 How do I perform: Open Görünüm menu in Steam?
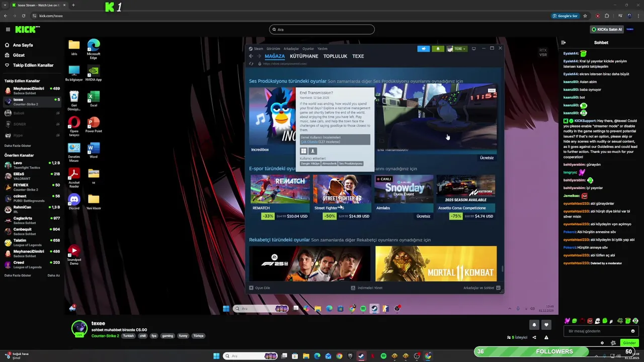click(273, 49)
